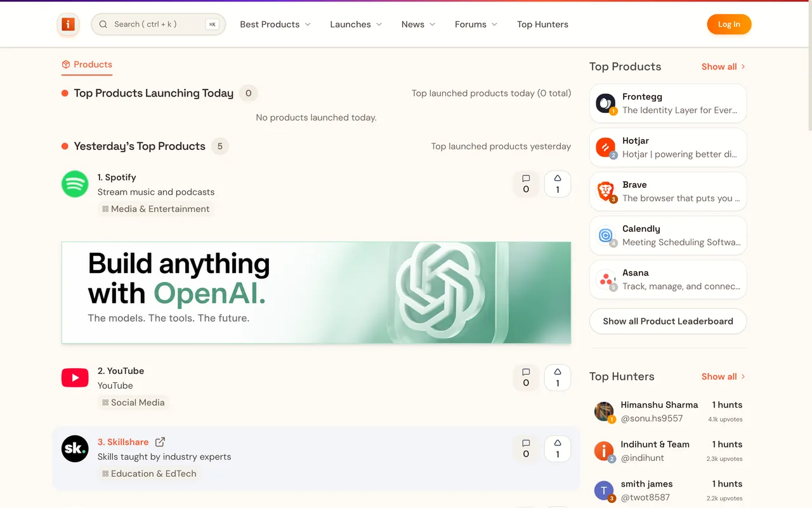812x508 pixels.
Task: Expand the Launches dropdown menu
Action: [356, 24]
